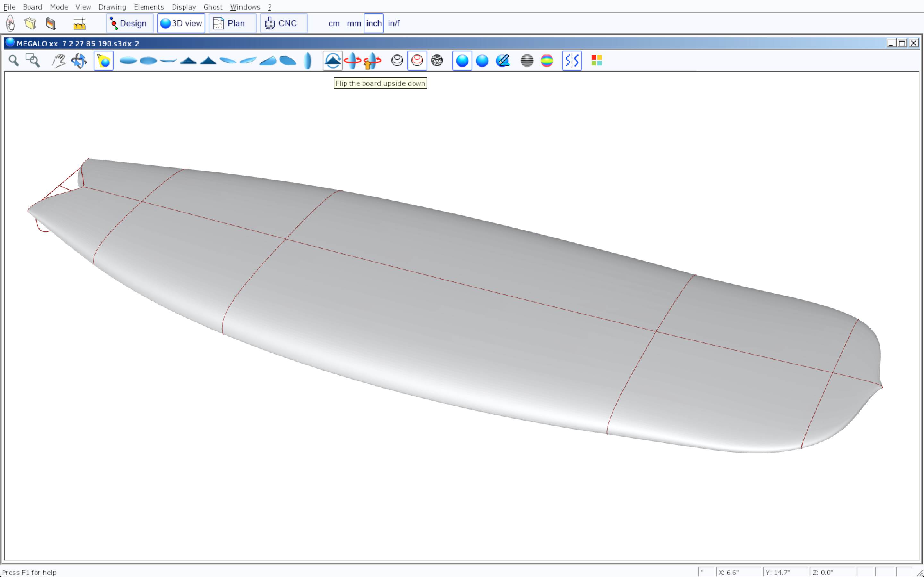The height and width of the screenshot is (577, 924).
Task: Open the Ghost menu
Action: click(x=213, y=7)
